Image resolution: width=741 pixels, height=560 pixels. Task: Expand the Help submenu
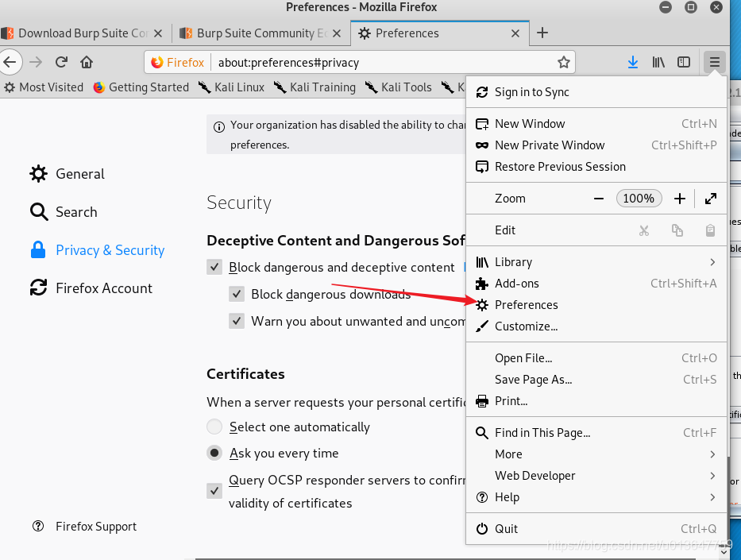tap(596, 497)
